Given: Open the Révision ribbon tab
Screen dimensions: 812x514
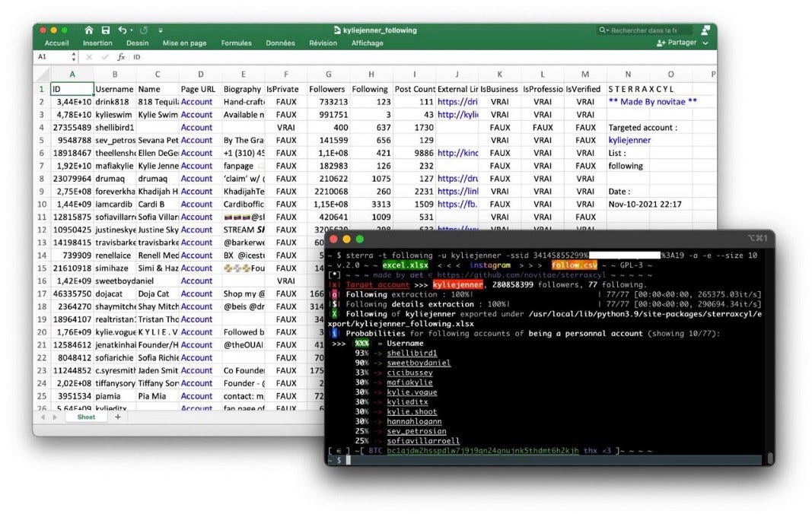Looking at the screenshot, I should pyautogui.click(x=323, y=43).
